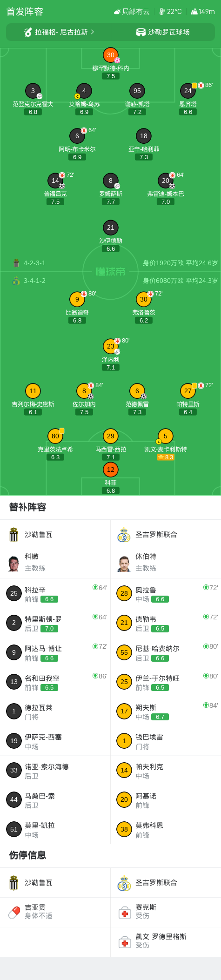Tap player number 5 凯文-麦卡利斯特
This screenshot has width=221, height=980.
point(166,436)
